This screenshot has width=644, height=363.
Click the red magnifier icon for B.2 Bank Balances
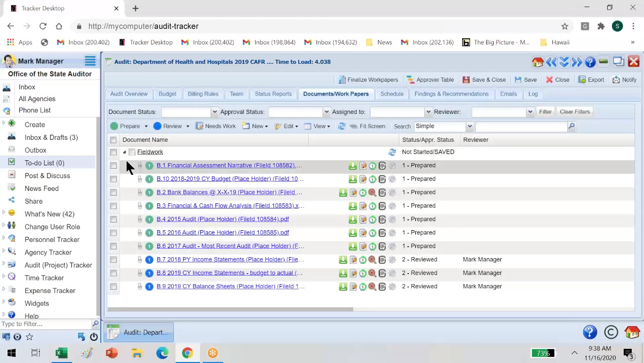(372, 193)
